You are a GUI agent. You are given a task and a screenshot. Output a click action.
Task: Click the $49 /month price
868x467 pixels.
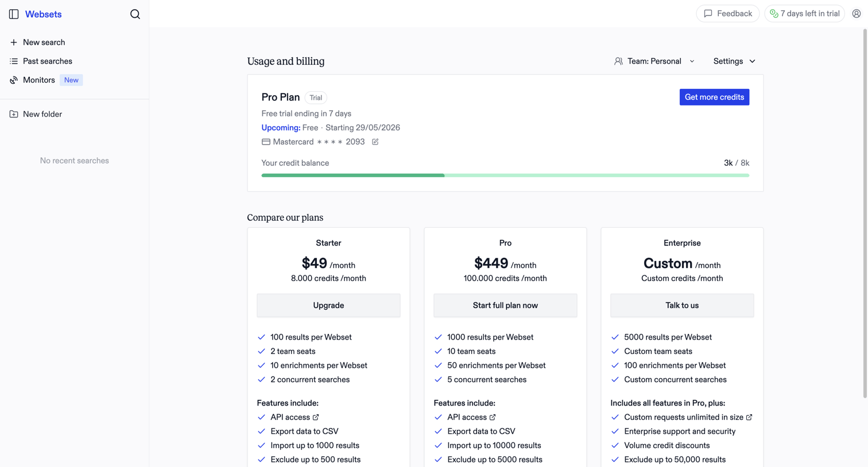328,263
